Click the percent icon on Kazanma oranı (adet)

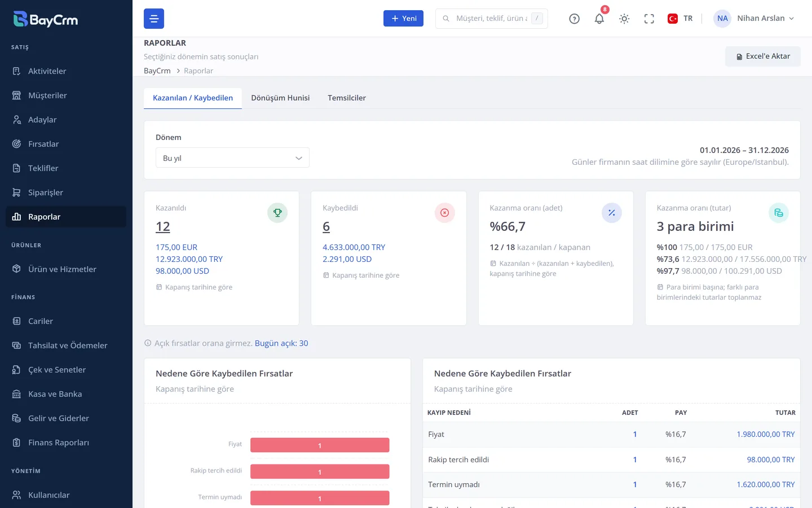coord(612,213)
